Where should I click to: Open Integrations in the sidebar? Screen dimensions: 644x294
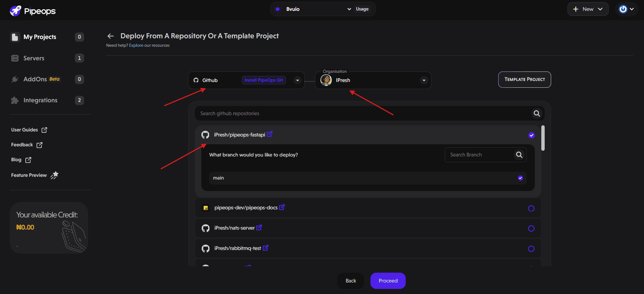pos(47,100)
